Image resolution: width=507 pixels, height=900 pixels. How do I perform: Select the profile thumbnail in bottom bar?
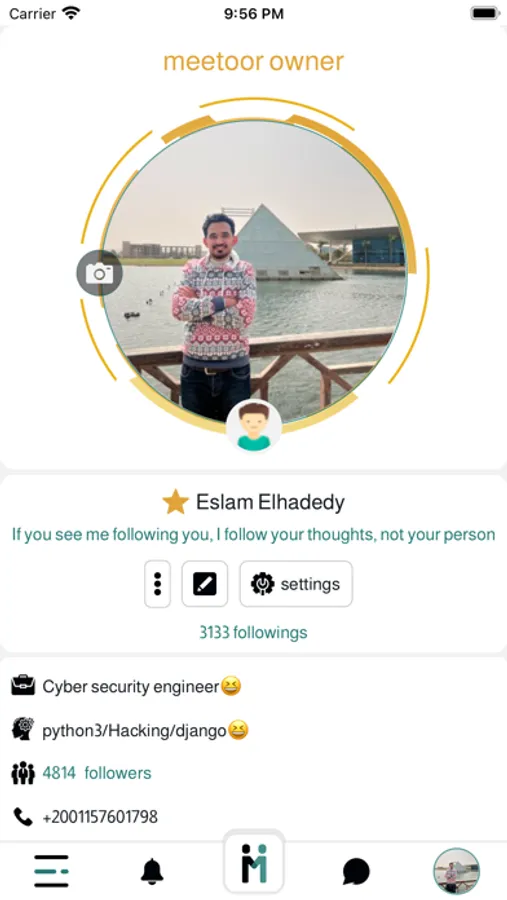456,871
